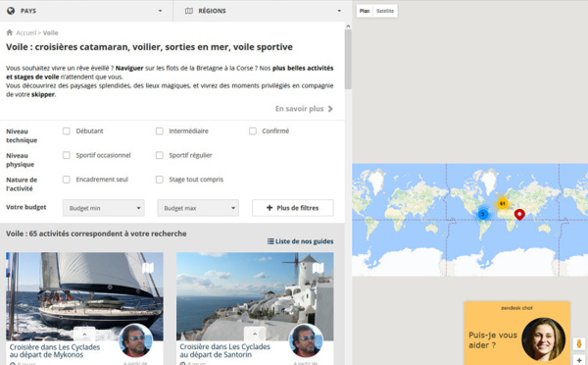Click the main Voile page heading
This screenshot has width=588, height=365.
tap(149, 47)
